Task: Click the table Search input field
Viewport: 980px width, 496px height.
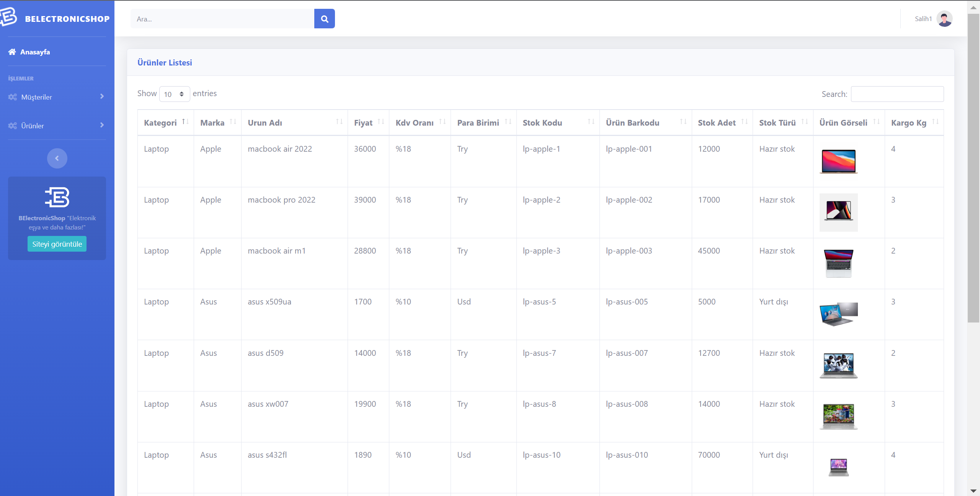Action: (x=897, y=94)
